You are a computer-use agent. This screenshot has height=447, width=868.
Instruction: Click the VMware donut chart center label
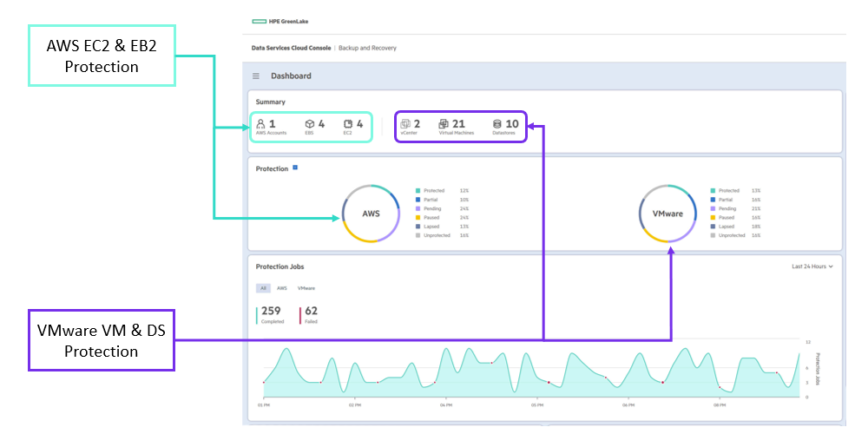click(x=667, y=214)
